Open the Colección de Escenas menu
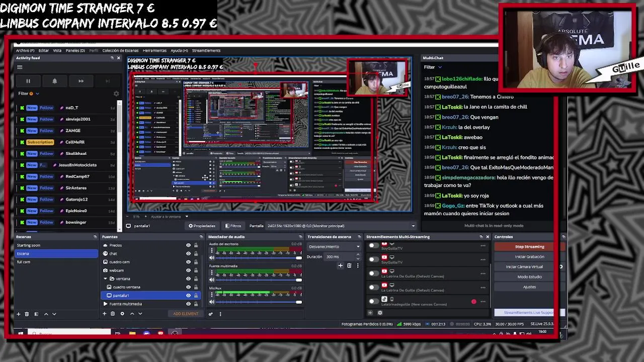Image resolution: width=644 pixels, height=362 pixels. pos(120,50)
